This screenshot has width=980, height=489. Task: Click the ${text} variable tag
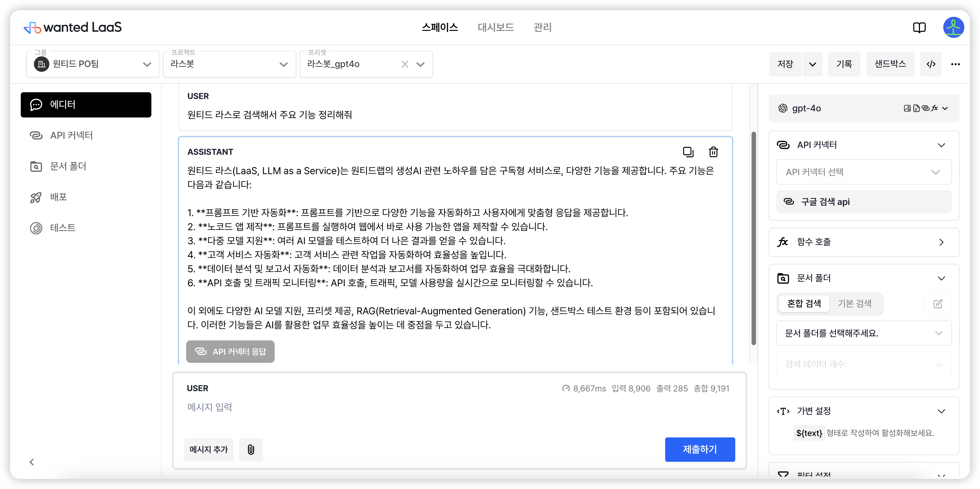pyautogui.click(x=809, y=433)
